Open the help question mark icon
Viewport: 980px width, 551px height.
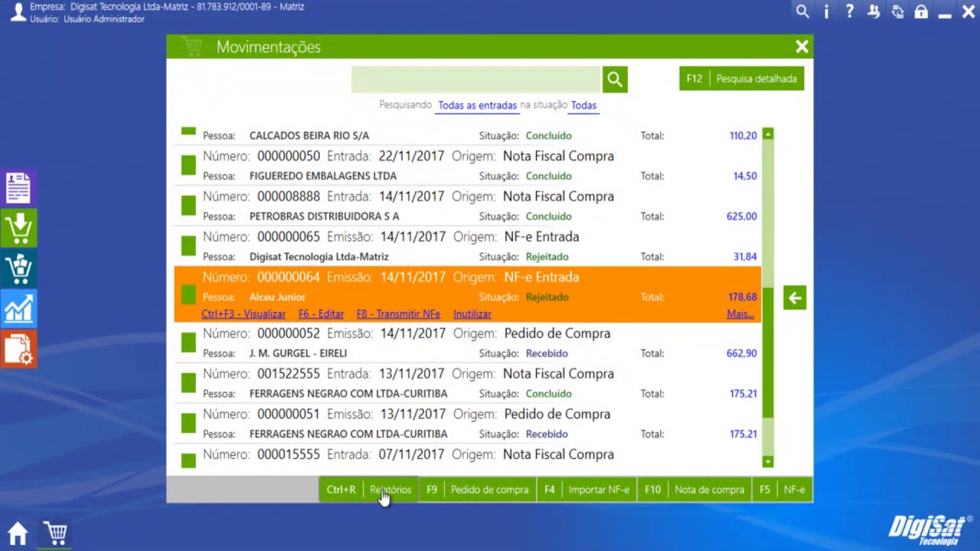coord(850,11)
